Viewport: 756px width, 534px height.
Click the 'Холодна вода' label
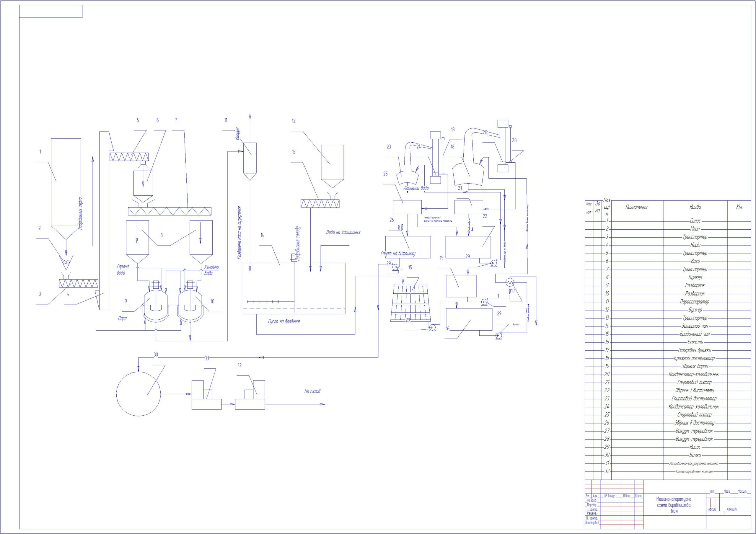(x=211, y=270)
